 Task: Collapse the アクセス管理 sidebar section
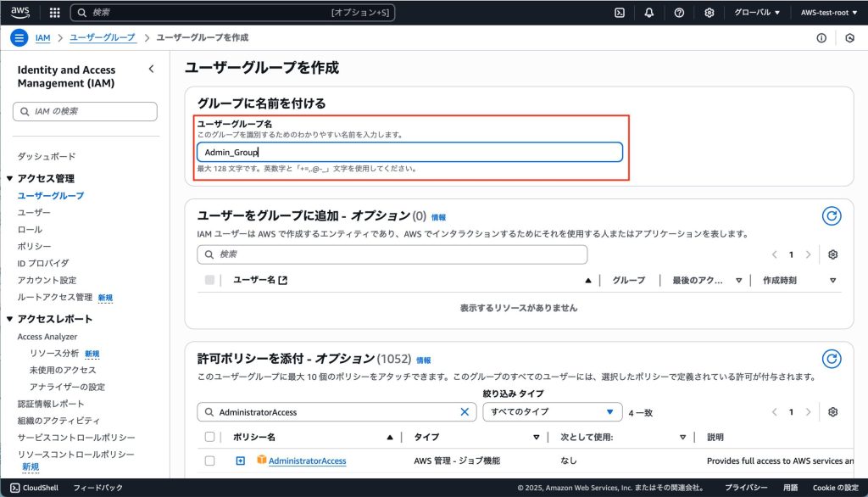[9, 178]
